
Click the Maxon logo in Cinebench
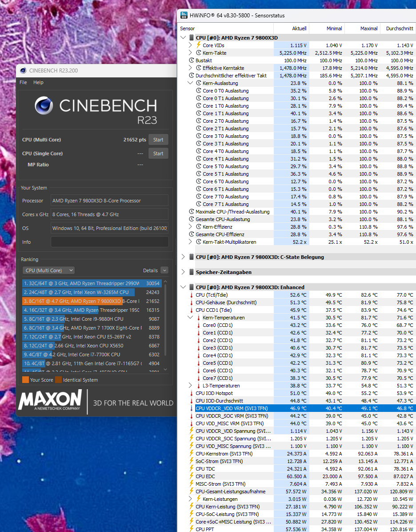[50, 400]
